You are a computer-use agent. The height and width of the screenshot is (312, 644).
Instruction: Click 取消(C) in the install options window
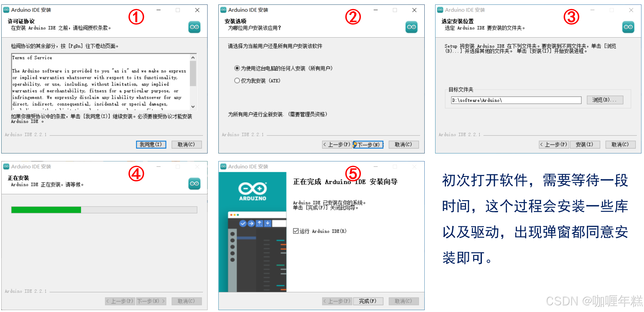pyautogui.click(x=404, y=145)
